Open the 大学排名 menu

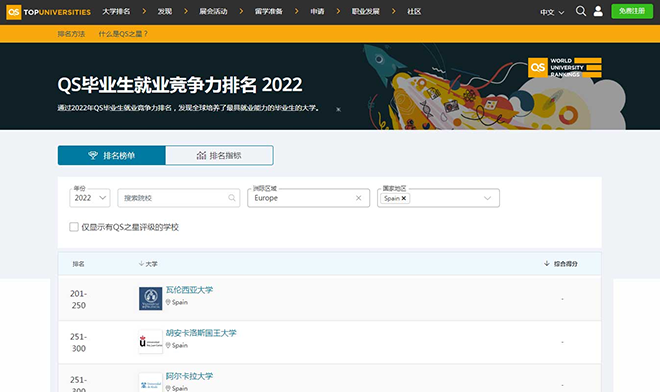[116, 11]
